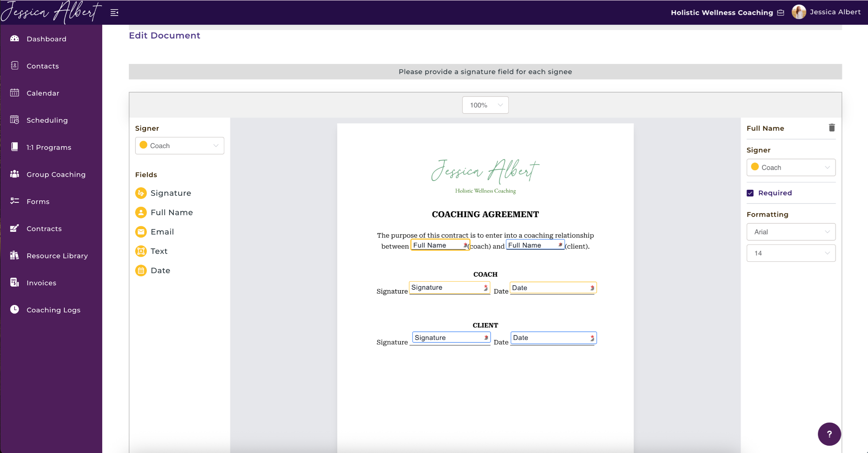
Task: Add the Full Name field from Fields list
Action: coord(172,212)
